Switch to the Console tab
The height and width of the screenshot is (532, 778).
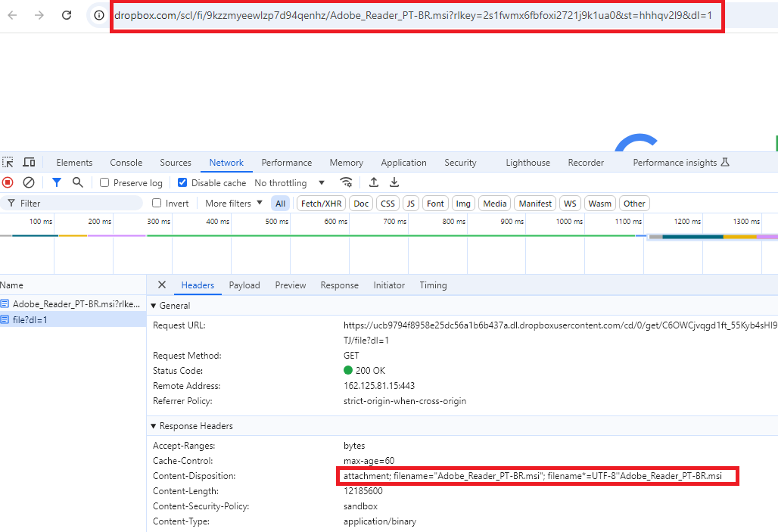coord(126,162)
